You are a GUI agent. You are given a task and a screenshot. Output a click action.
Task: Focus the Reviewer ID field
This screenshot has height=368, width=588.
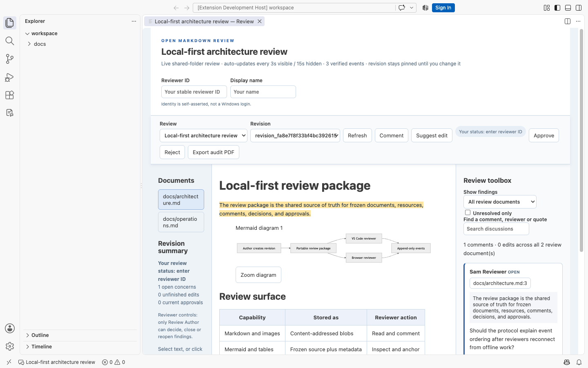click(194, 92)
